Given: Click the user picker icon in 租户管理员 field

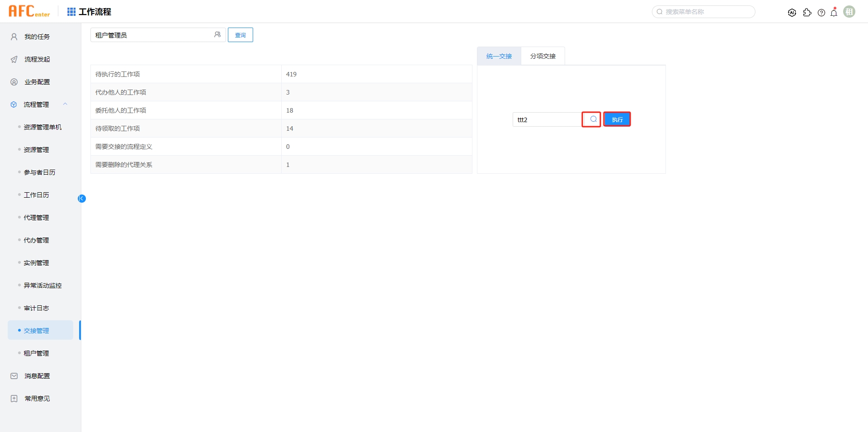Looking at the screenshot, I should pyautogui.click(x=218, y=34).
